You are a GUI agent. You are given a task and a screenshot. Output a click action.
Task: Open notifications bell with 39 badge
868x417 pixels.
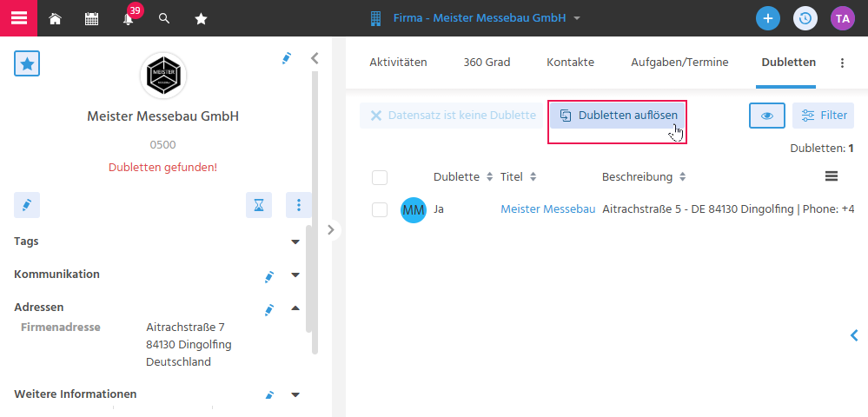(129, 18)
